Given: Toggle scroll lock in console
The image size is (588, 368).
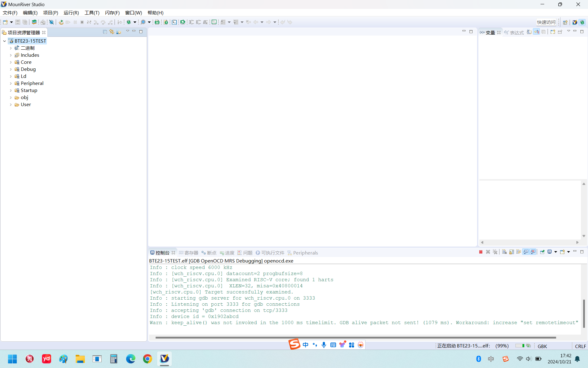Looking at the screenshot, I should click(x=512, y=252).
